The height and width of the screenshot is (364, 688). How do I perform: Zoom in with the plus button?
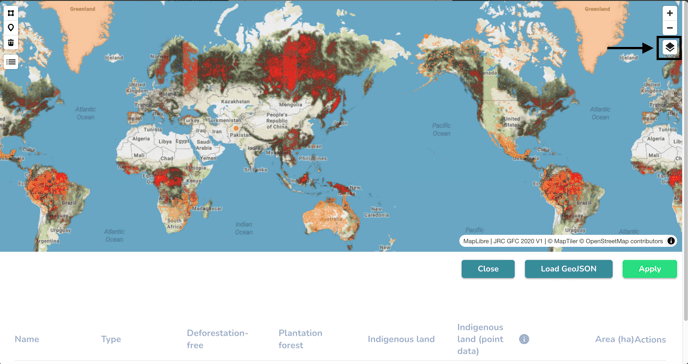669,13
